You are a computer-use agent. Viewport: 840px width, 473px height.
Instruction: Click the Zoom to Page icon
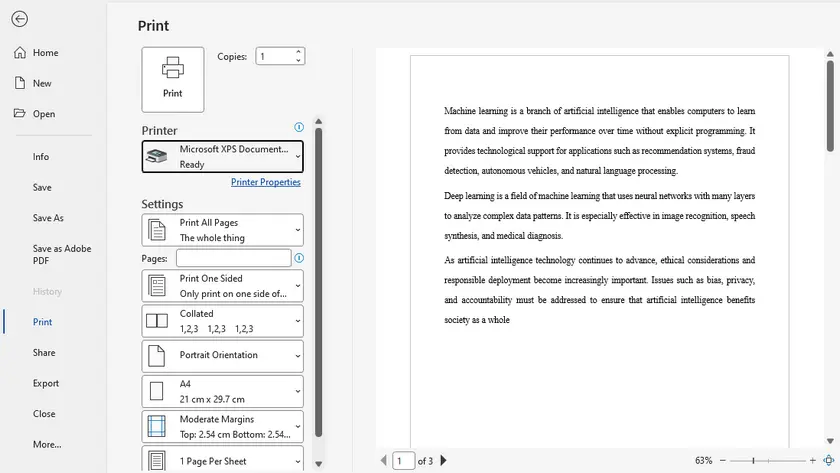(829, 460)
